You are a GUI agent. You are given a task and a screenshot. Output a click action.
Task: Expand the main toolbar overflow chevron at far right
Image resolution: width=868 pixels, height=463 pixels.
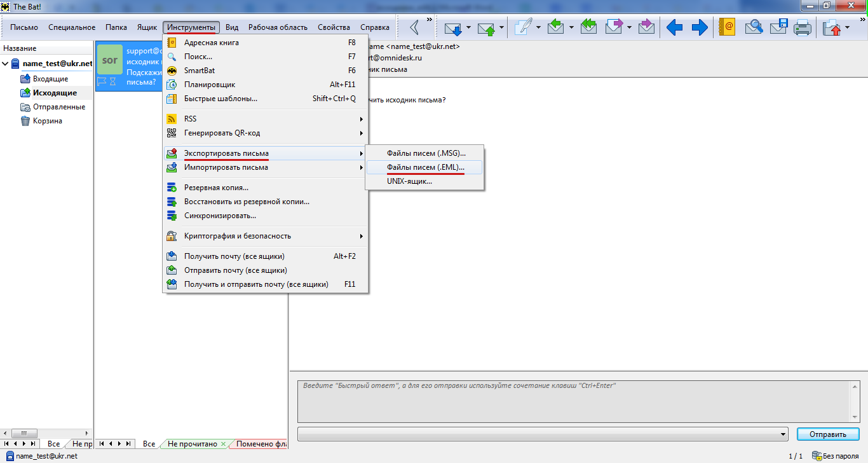point(863,20)
